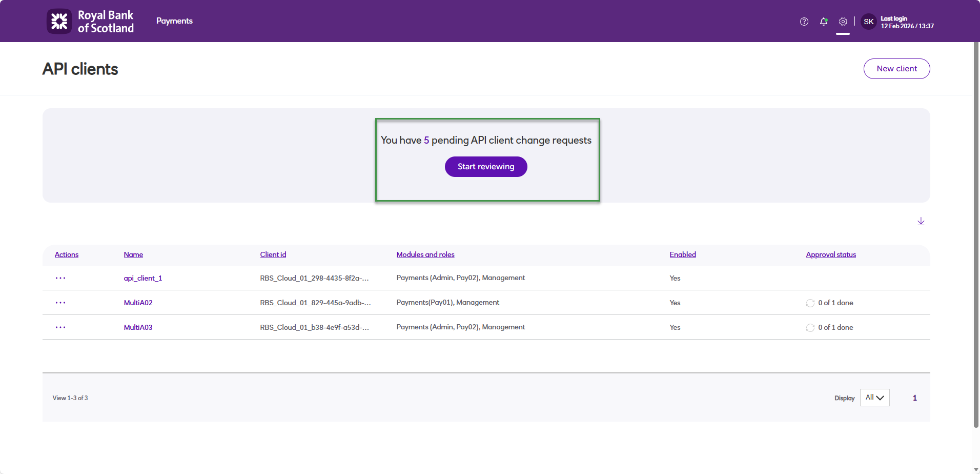Click the SK user avatar
Viewport: 980px width, 474px height.
click(x=869, y=22)
